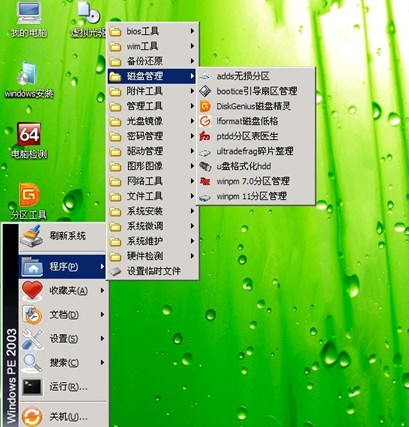409x427 pixels.
Task: Click the adds无损分区 disk icon
Action: pyautogui.click(x=205, y=76)
